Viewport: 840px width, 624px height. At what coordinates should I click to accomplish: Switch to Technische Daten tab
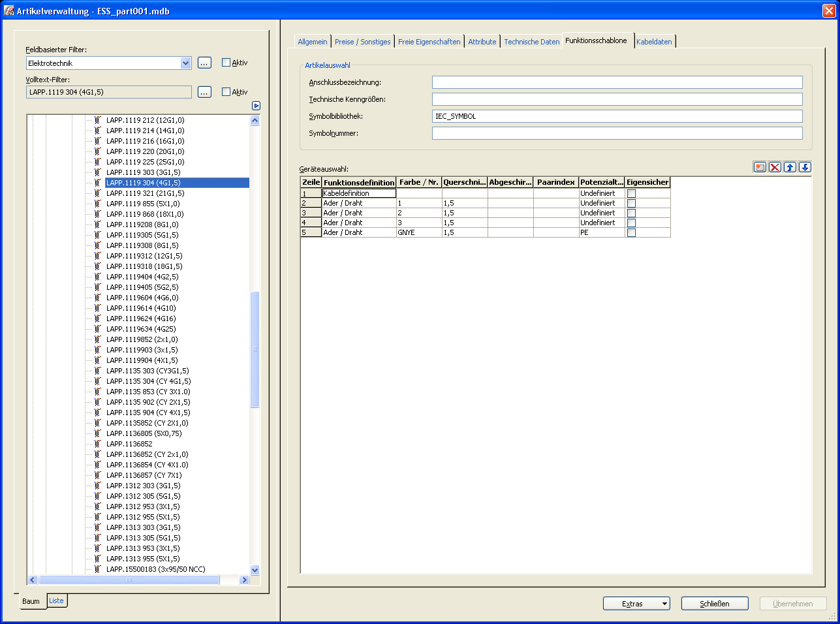[x=531, y=42]
